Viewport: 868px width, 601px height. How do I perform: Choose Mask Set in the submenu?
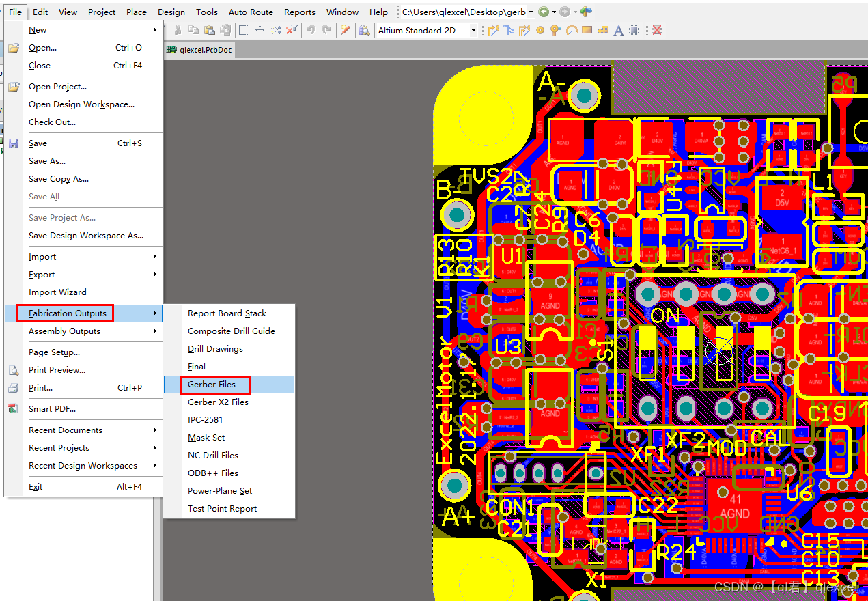pyautogui.click(x=229, y=438)
